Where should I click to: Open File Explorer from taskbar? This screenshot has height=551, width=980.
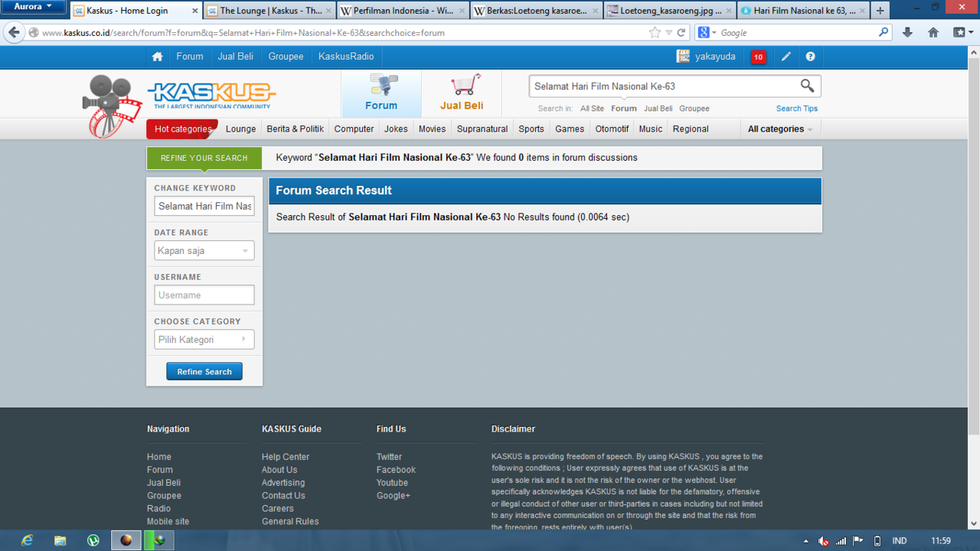(60, 540)
